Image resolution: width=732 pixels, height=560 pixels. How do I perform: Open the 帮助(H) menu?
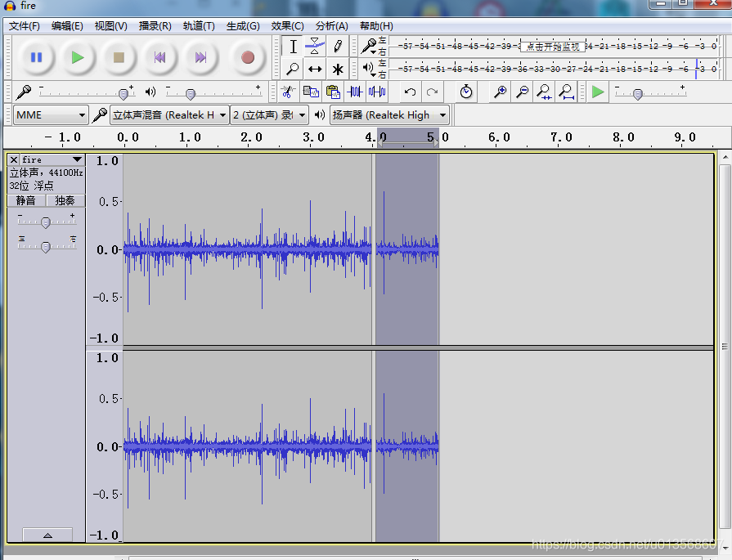pyautogui.click(x=376, y=26)
